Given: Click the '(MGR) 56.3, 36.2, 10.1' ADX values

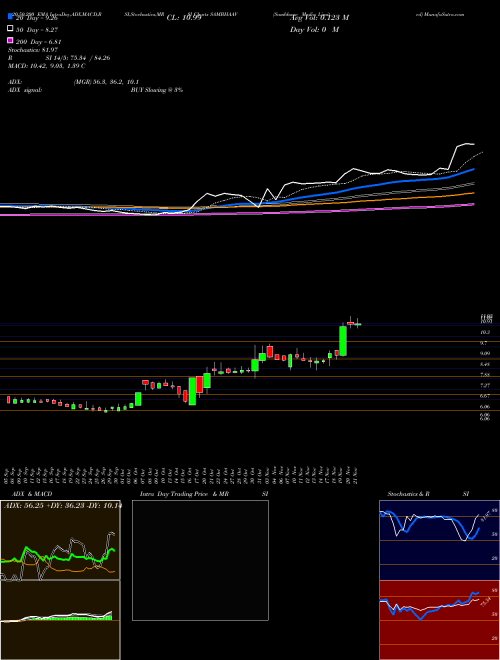Looking at the screenshot, I should coord(106,82).
